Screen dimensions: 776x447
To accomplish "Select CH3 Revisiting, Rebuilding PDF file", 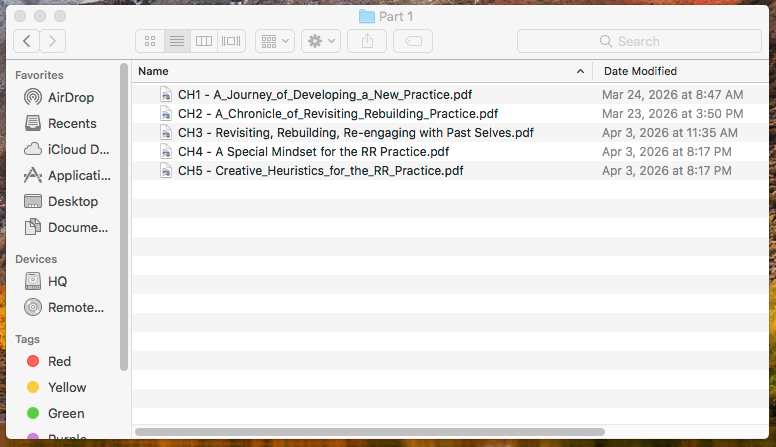I will (x=355, y=132).
